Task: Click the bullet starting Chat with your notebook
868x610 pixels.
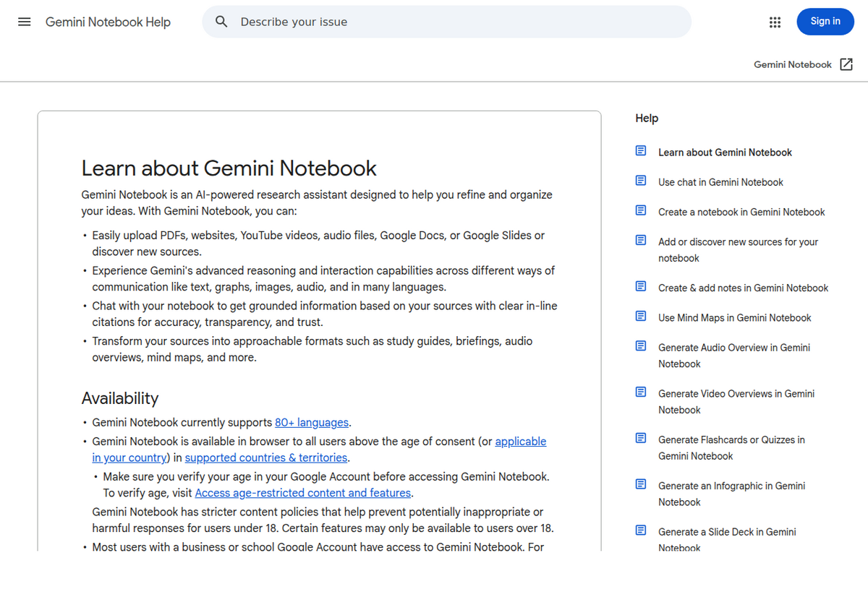Action: click(325, 314)
